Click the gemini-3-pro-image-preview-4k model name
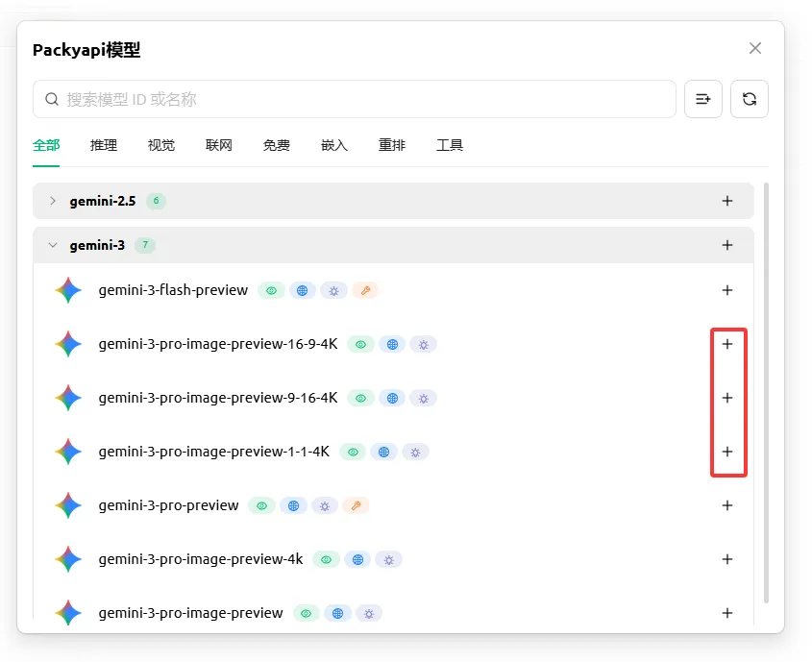This screenshot has height=662, width=812. 201,559
